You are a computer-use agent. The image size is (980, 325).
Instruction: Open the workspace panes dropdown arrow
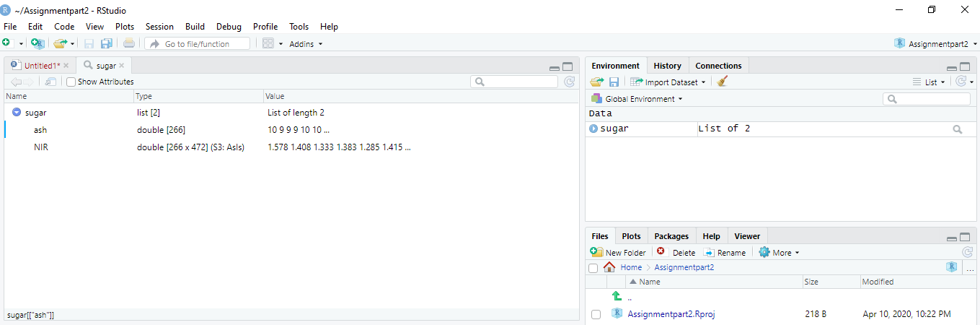click(281, 44)
